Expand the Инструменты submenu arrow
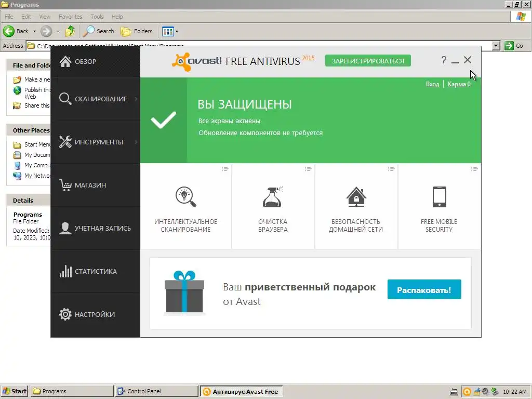Viewport: 532px width, 399px height. (136, 142)
